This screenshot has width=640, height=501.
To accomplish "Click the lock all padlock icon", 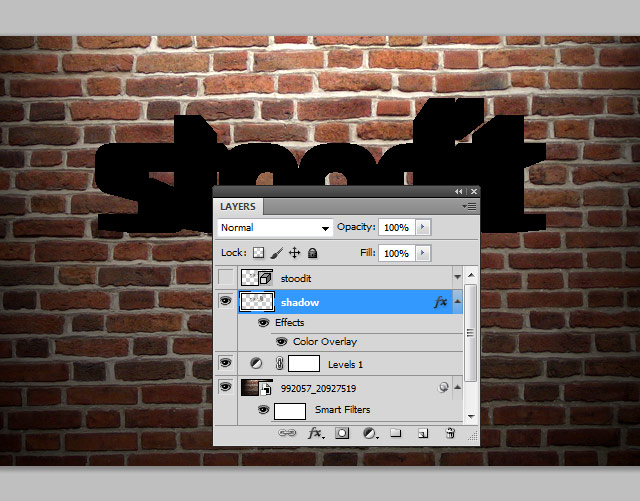I will point(313,253).
